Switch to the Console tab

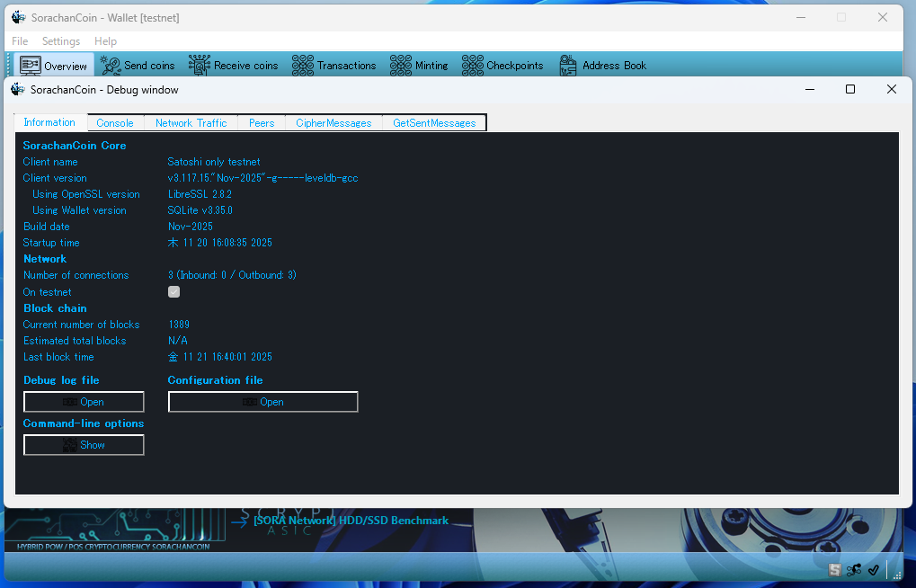115,123
